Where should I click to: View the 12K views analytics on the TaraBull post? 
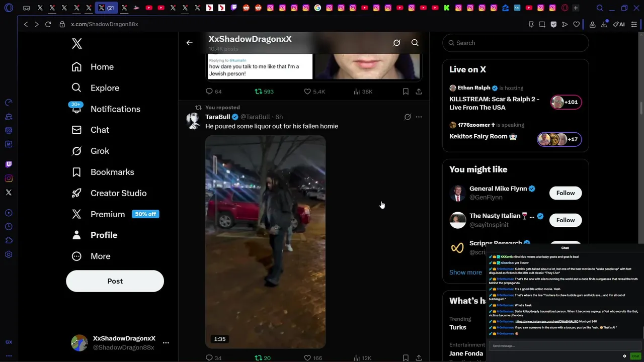362,358
